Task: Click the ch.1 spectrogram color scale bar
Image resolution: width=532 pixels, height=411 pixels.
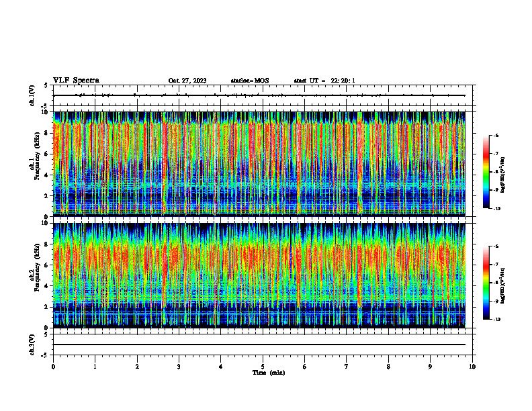Action: 486,172
